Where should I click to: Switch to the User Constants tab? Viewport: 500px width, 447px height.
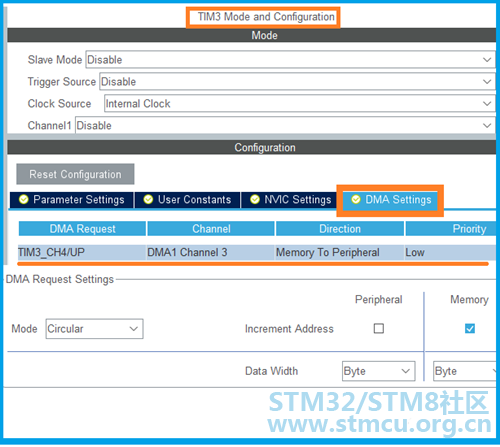pyautogui.click(x=187, y=200)
